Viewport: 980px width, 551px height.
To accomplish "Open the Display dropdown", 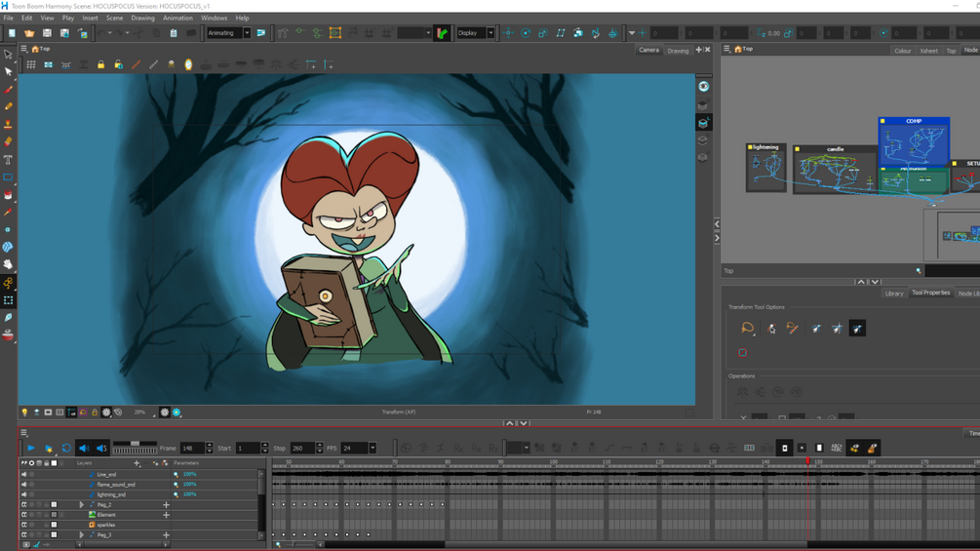I will (490, 33).
